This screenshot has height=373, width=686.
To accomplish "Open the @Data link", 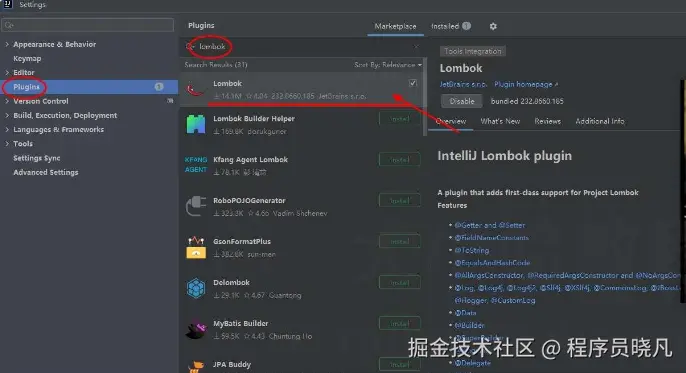I will [x=465, y=313].
